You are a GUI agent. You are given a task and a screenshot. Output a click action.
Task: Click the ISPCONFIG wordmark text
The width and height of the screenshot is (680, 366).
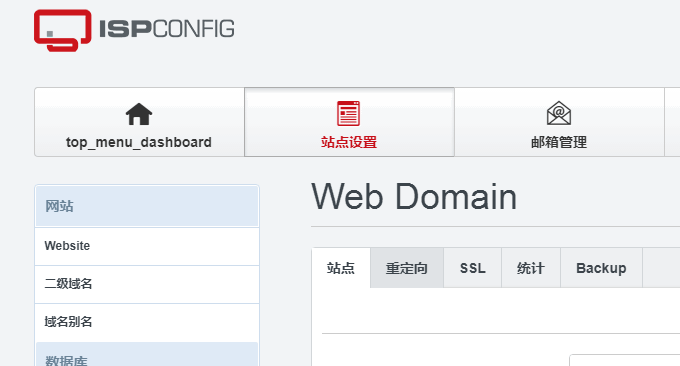(167, 29)
